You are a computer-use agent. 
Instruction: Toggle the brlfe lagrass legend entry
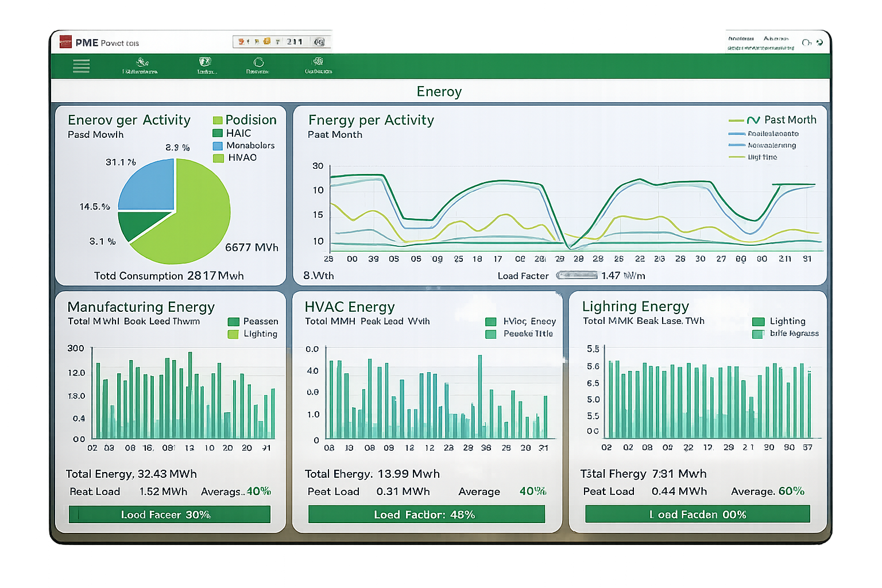(786, 334)
